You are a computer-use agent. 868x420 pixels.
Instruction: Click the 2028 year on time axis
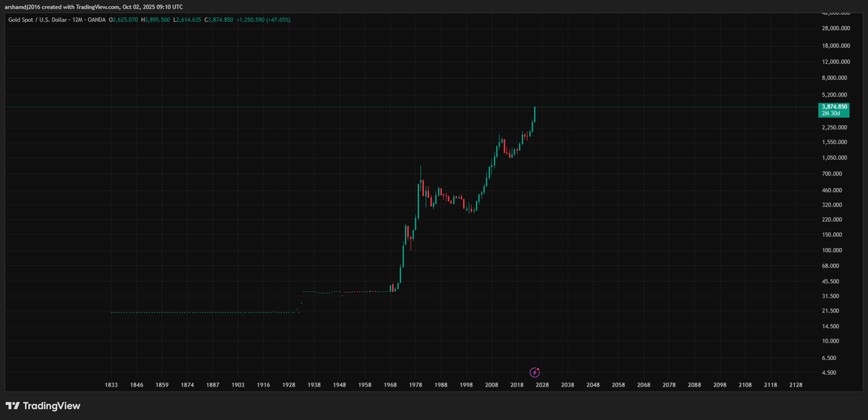click(x=542, y=386)
